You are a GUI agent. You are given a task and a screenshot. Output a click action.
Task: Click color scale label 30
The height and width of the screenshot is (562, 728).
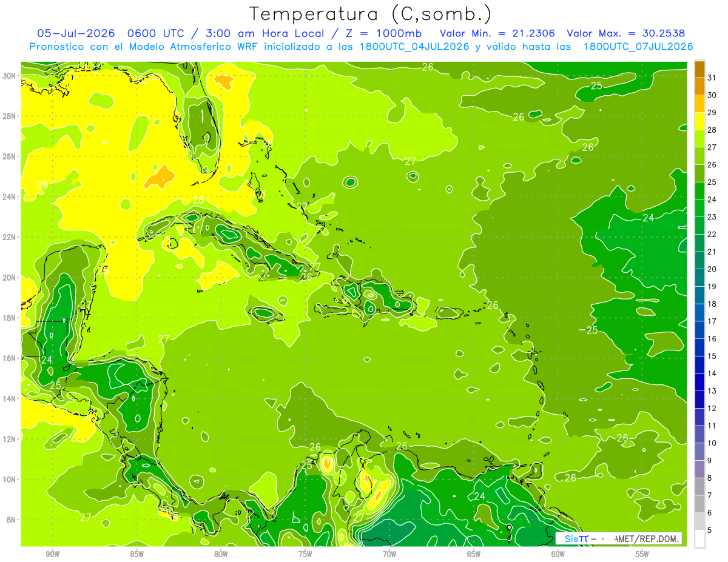pos(712,95)
